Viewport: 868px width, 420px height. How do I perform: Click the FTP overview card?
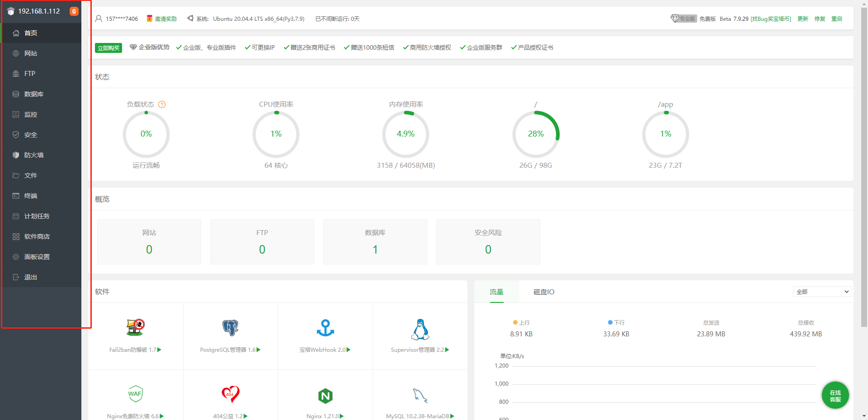[262, 242]
